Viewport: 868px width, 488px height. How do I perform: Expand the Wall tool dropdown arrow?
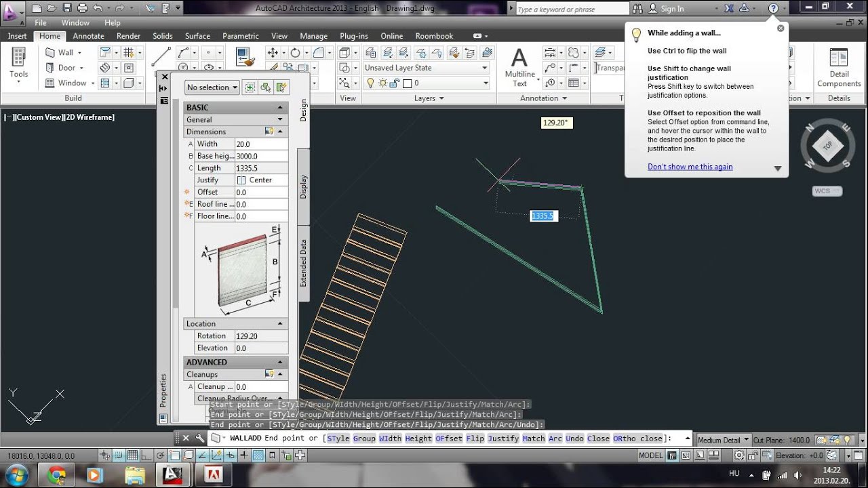point(79,52)
